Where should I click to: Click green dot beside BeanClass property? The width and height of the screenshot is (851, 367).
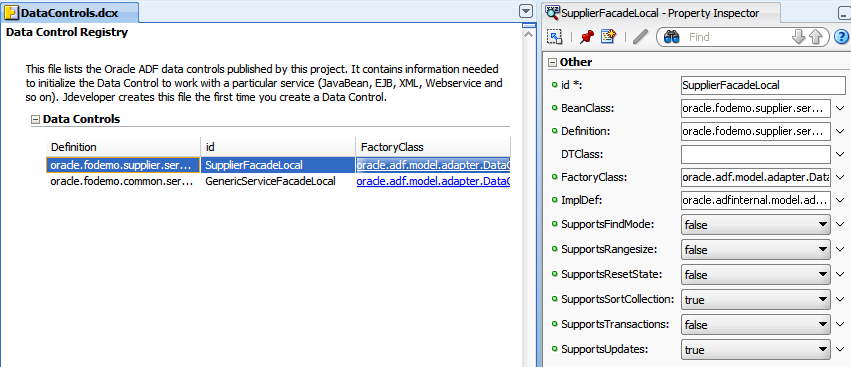[x=554, y=108]
